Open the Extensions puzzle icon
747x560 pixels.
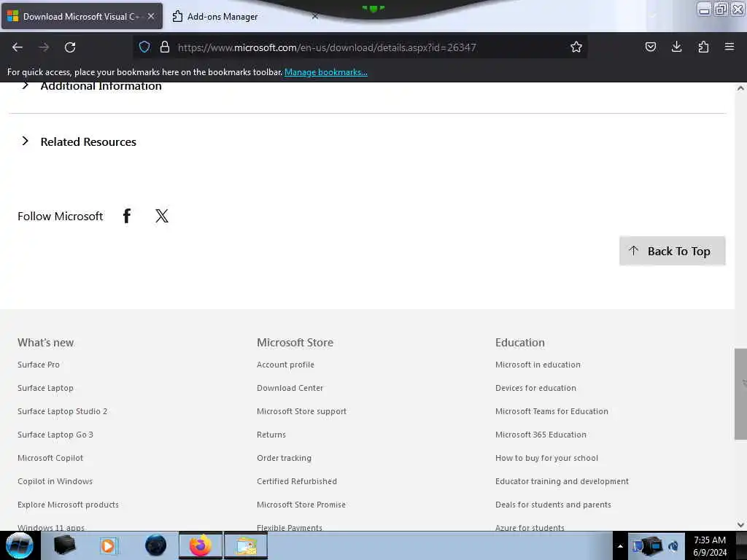(x=703, y=47)
